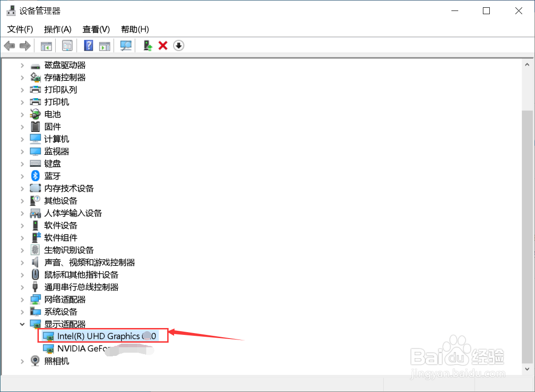The height and width of the screenshot is (392, 535).
Task: Select the 计算机 label
Action: coord(57,139)
